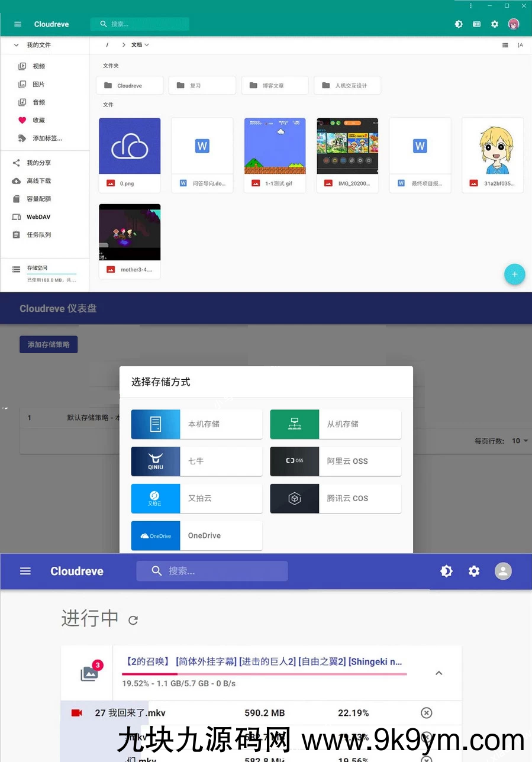Open the user avatar in the purple header
532x762 pixels.
coord(503,571)
